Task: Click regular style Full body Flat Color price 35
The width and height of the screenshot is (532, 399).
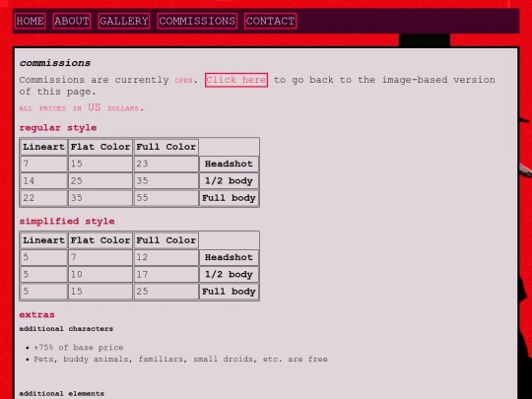Action: pos(100,198)
